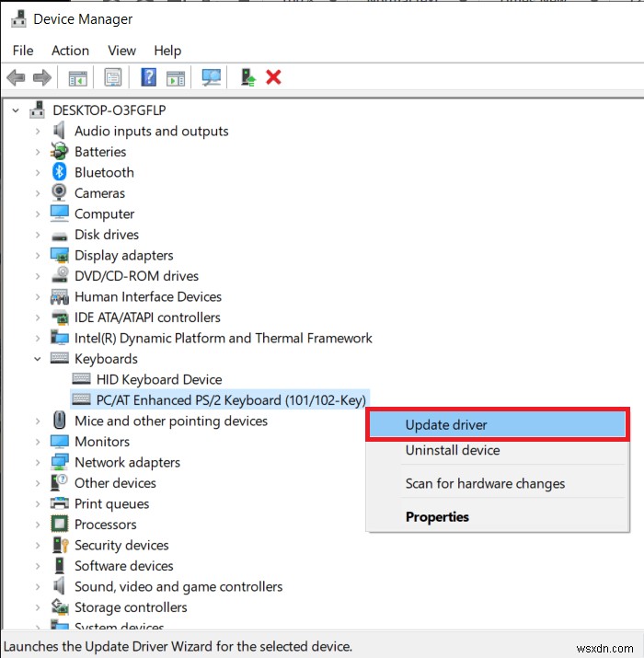Image resolution: width=644 pixels, height=658 pixels.
Task: Expand the Print queues category
Action: pyautogui.click(x=38, y=503)
